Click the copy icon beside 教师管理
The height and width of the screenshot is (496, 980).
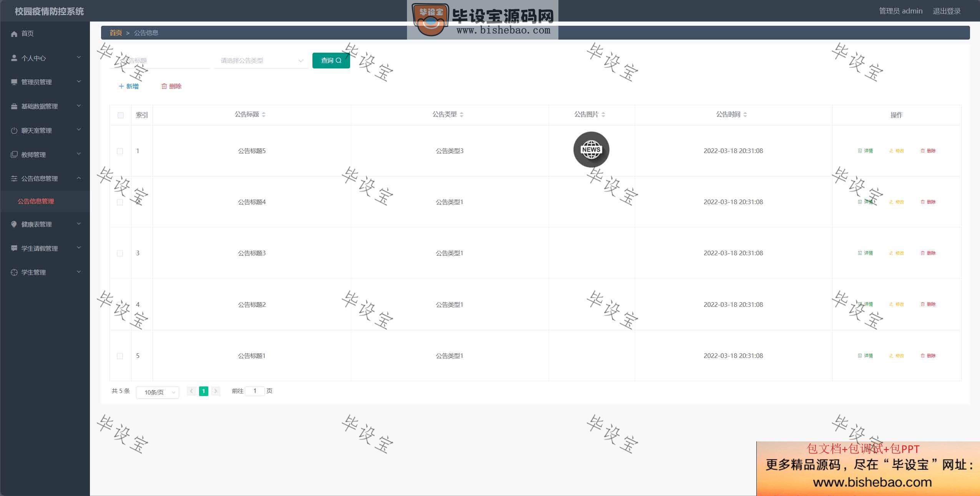pyautogui.click(x=14, y=155)
